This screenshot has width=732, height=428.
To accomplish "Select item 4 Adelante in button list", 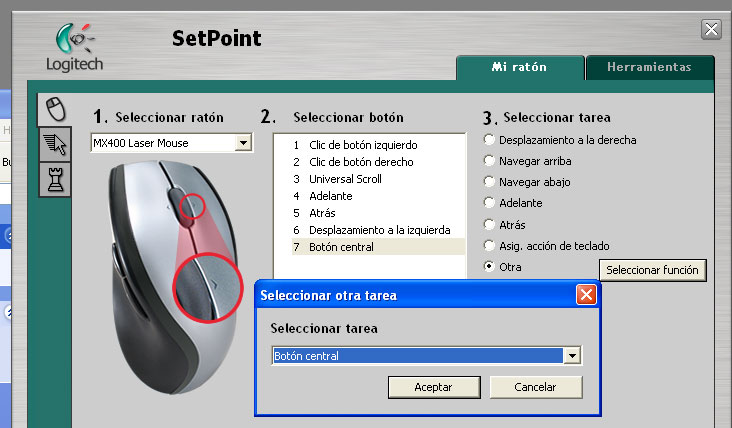I will click(x=378, y=196).
